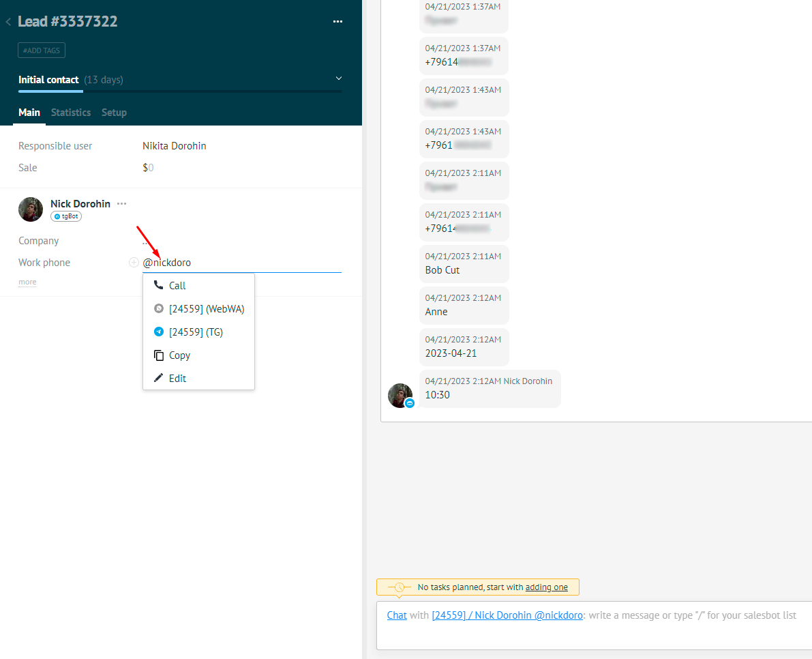Open the Chat channel selector link
The image size is (812, 659).
pos(397,615)
